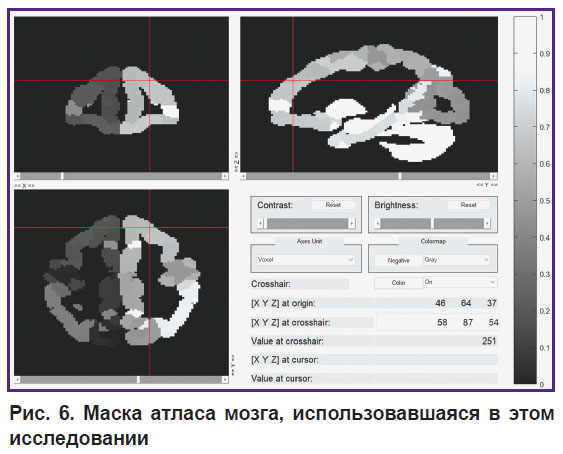Click Z value field at origin
Screen dimensions: 563x454
point(492,303)
